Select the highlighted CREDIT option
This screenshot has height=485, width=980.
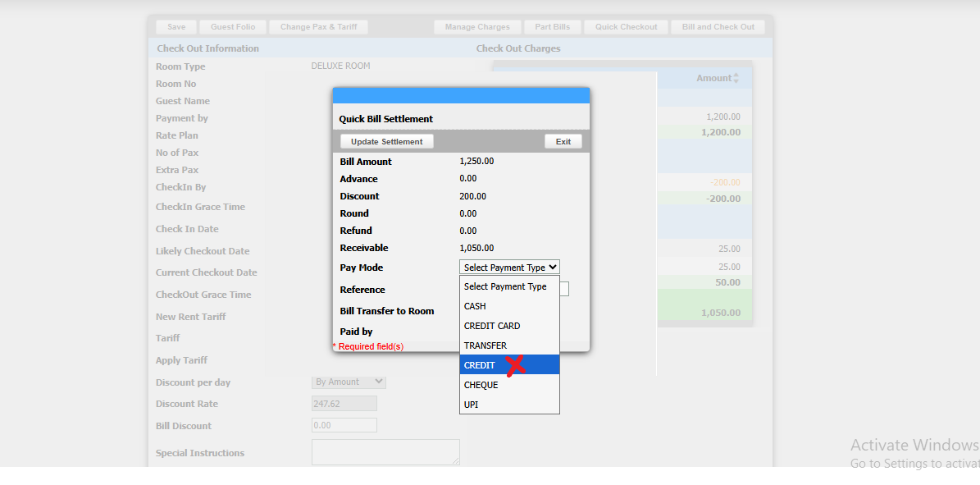point(481,365)
